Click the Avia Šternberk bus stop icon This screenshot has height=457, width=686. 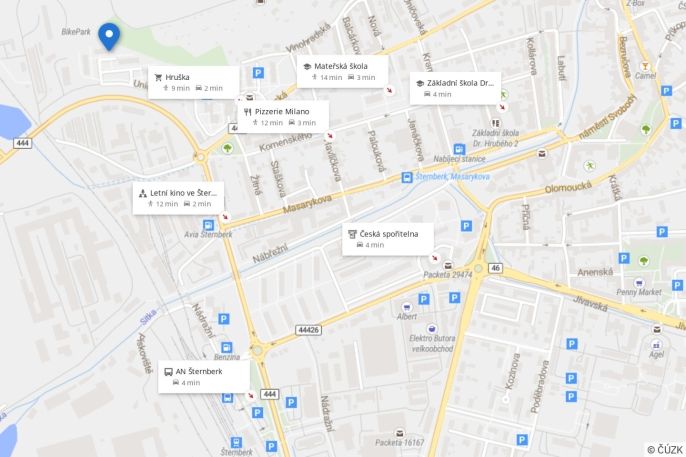pyautogui.click(x=208, y=225)
